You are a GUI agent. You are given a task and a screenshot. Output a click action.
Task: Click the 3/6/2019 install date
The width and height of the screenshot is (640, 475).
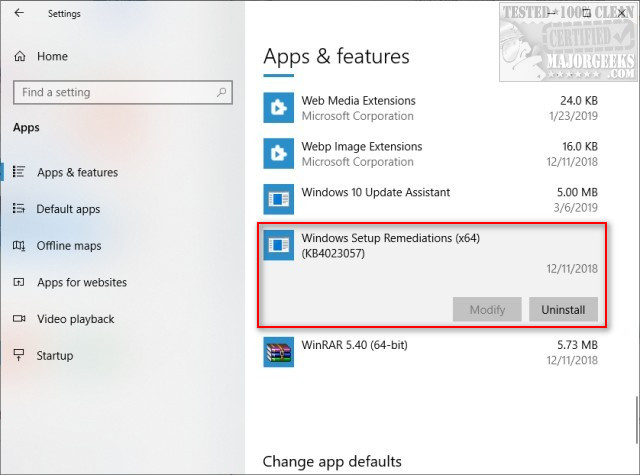tap(576, 208)
